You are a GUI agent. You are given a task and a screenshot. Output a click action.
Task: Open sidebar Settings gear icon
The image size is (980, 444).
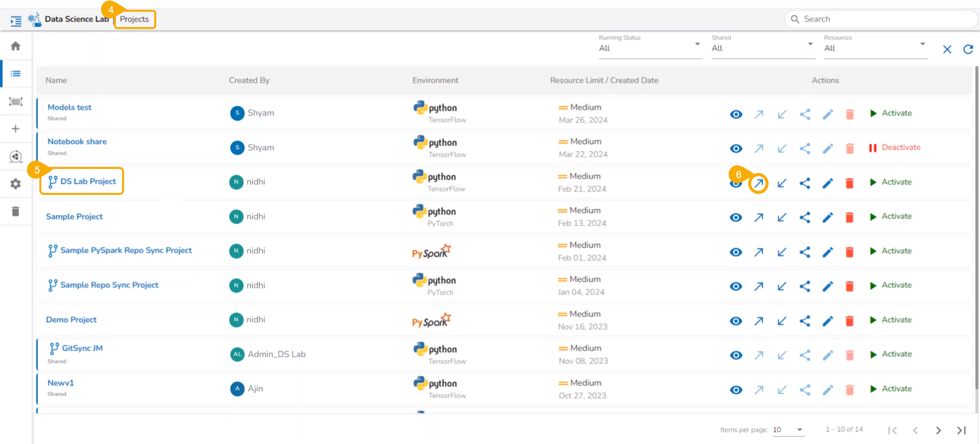point(16,184)
